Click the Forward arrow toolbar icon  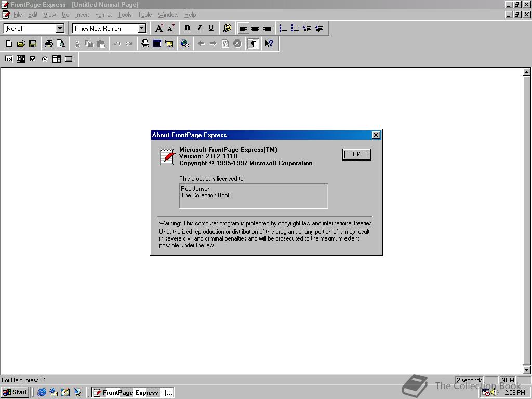[x=213, y=44]
